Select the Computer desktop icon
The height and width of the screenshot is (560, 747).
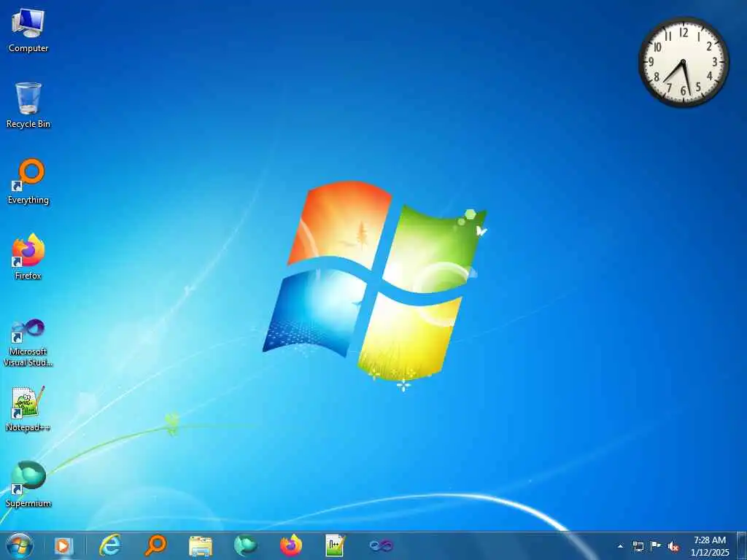pos(28,30)
